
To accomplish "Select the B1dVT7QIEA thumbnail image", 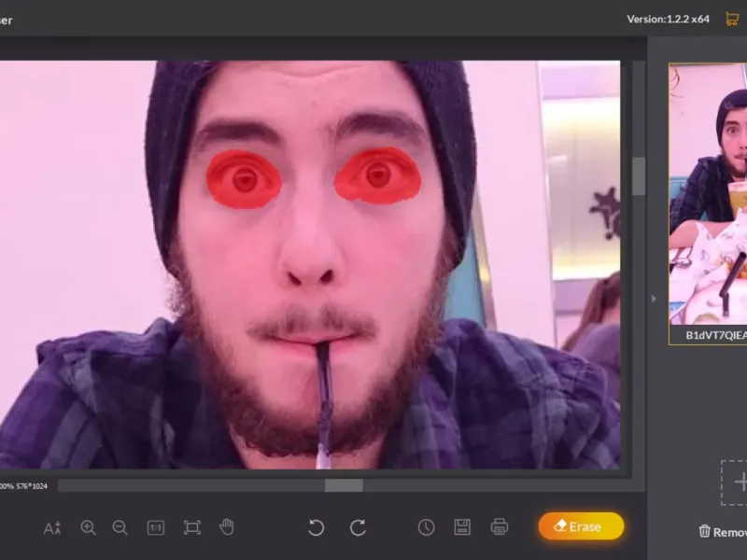I will coord(708,194).
